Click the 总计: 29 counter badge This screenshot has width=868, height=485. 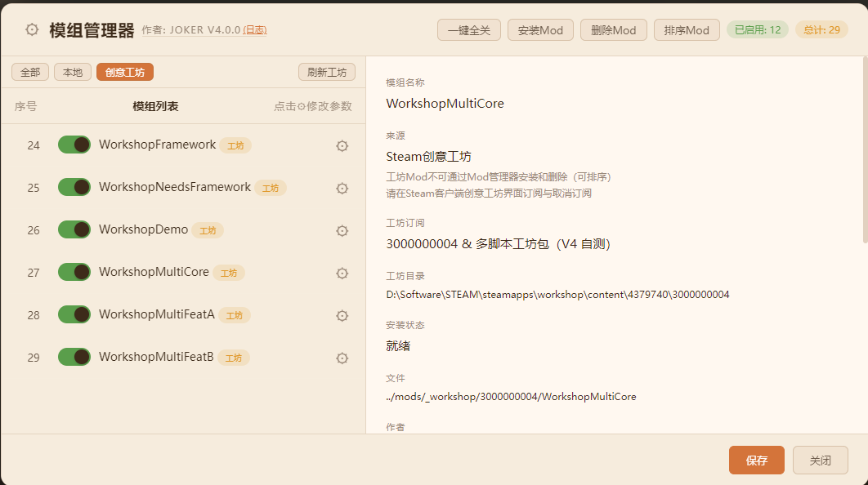coord(821,30)
